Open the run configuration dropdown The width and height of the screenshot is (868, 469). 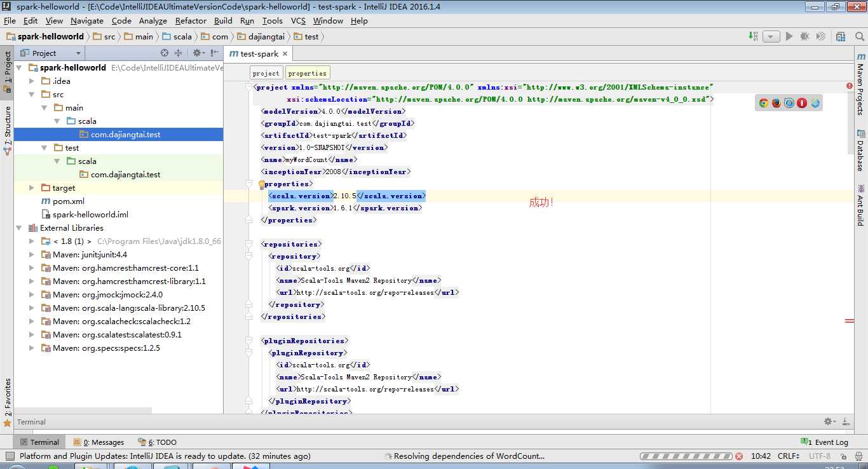pyautogui.click(x=771, y=37)
